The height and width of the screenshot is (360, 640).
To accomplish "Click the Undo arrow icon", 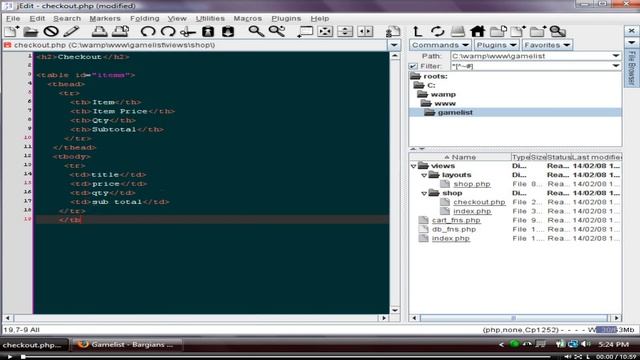I will [x=148, y=31].
